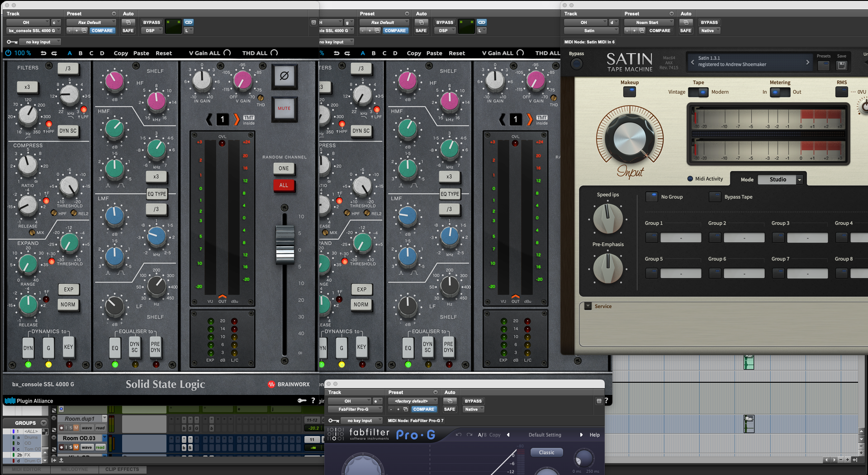The width and height of the screenshot is (868, 475).
Task: Select B setting slot in left bx_console
Action: coord(81,53)
